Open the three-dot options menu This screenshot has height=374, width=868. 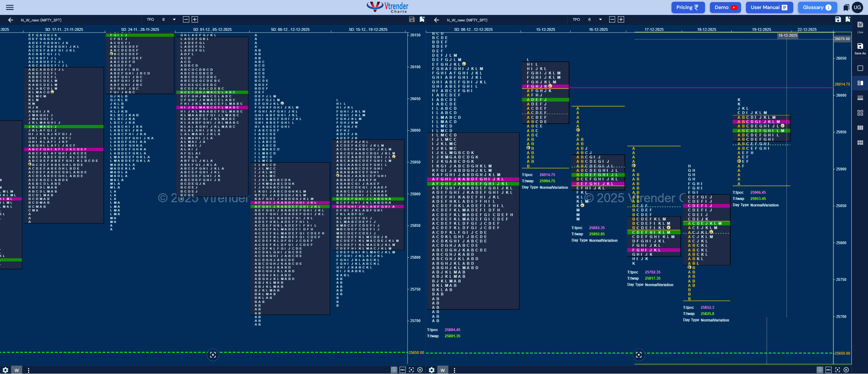point(28,370)
